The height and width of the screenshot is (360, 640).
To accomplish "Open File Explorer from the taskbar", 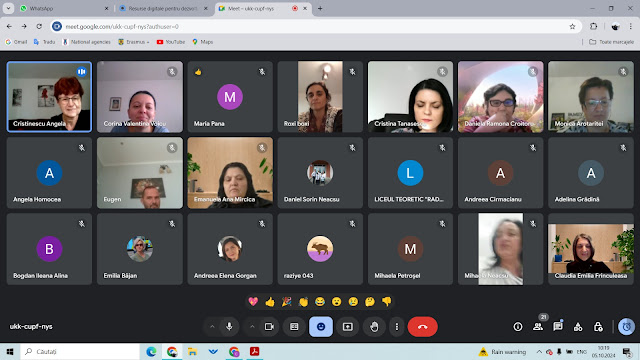I will click(x=192, y=351).
